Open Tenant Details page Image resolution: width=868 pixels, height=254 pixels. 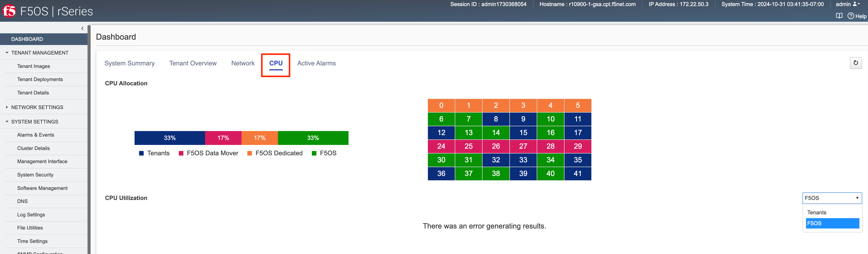pyautogui.click(x=33, y=93)
